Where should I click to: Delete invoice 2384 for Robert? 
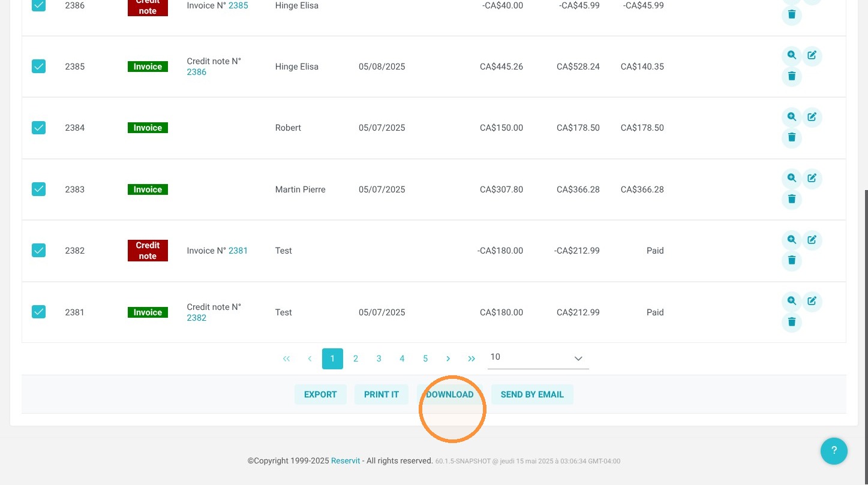click(792, 138)
